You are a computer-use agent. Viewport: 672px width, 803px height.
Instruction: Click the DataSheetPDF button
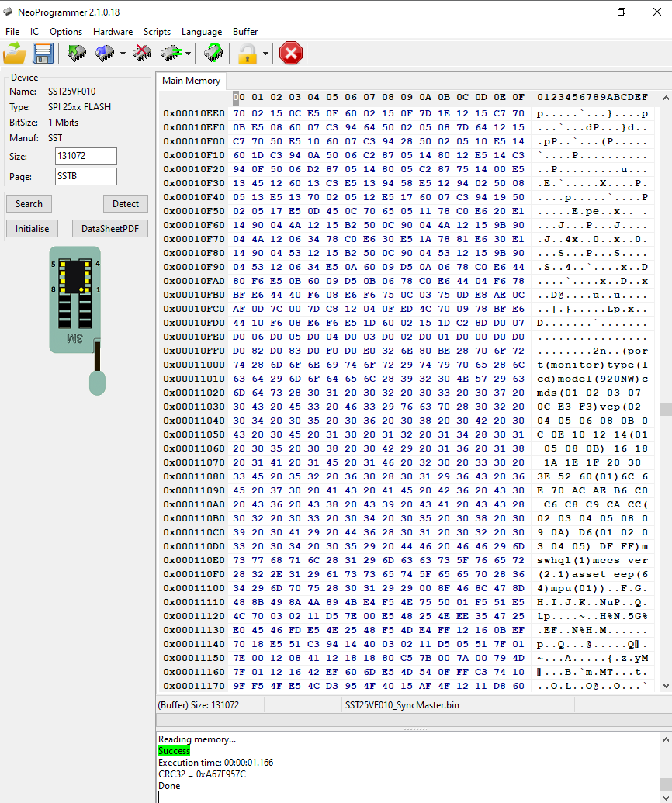pyautogui.click(x=110, y=228)
